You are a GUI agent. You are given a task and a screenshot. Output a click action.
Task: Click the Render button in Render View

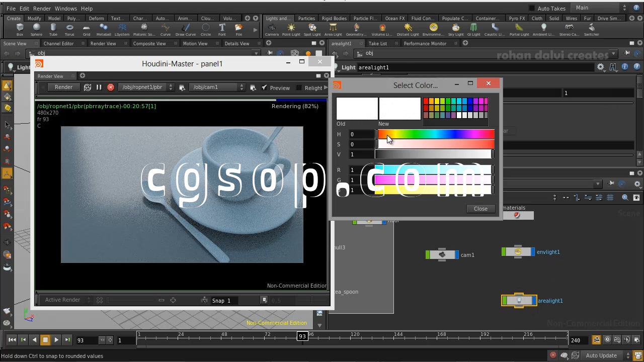click(x=63, y=87)
